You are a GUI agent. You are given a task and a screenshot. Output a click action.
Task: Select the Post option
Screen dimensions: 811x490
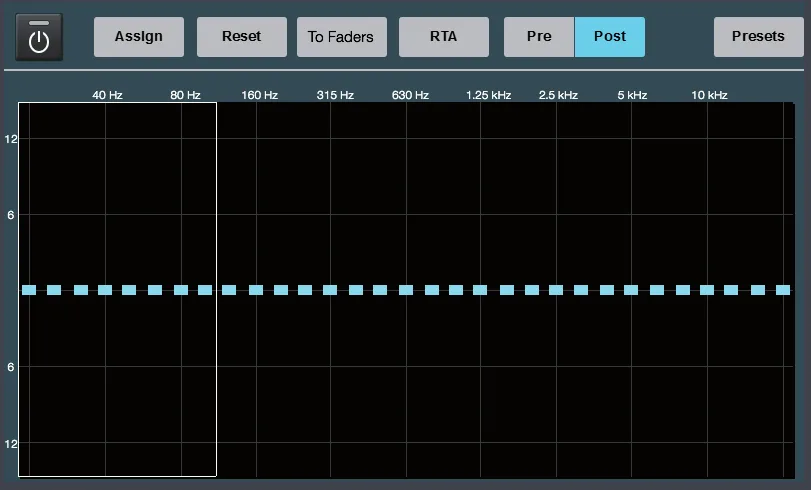(x=610, y=37)
